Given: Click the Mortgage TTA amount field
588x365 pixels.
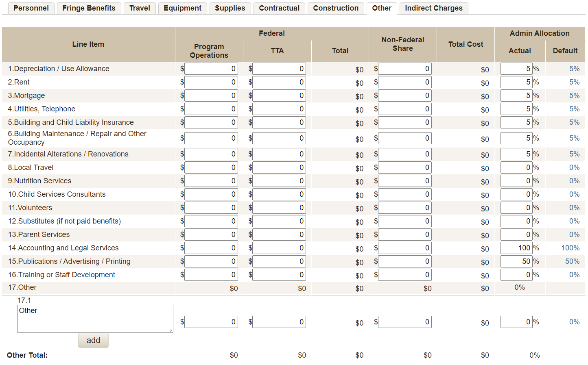Looking at the screenshot, I should (x=279, y=96).
